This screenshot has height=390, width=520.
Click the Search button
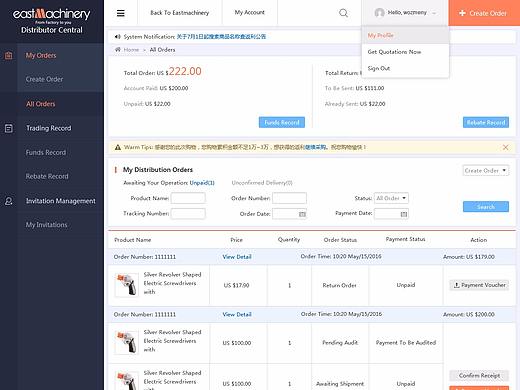tap(486, 207)
